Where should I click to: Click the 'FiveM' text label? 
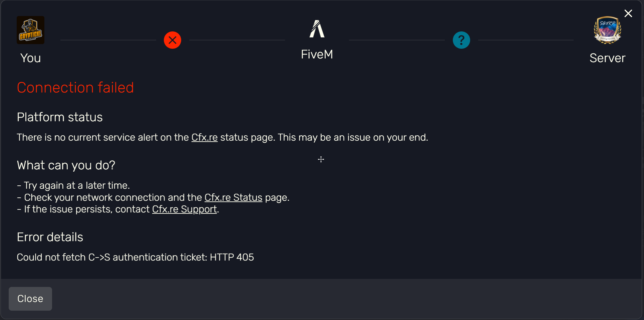(317, 54)
